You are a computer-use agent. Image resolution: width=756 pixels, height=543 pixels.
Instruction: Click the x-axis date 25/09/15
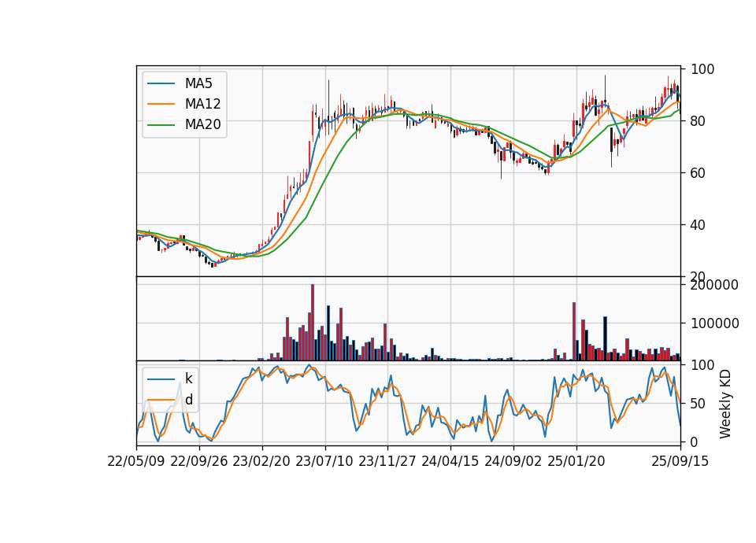[x=680, y=461]
